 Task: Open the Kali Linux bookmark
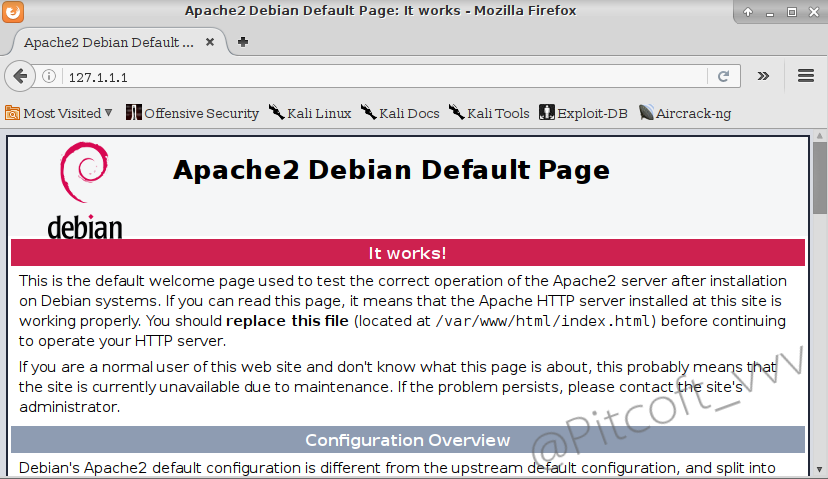click(x=310, y=113)
